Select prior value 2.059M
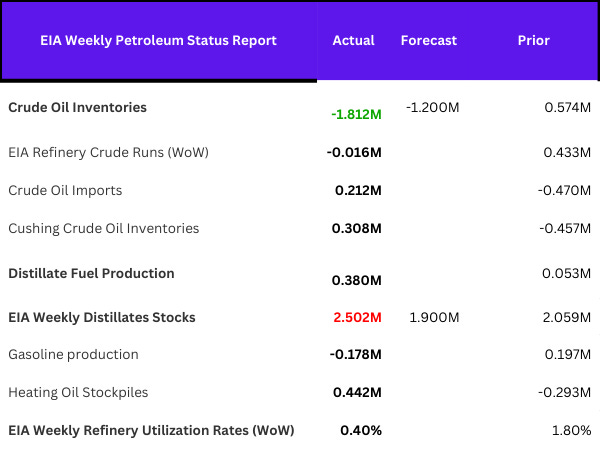600x450 pixels. point(567,318)
